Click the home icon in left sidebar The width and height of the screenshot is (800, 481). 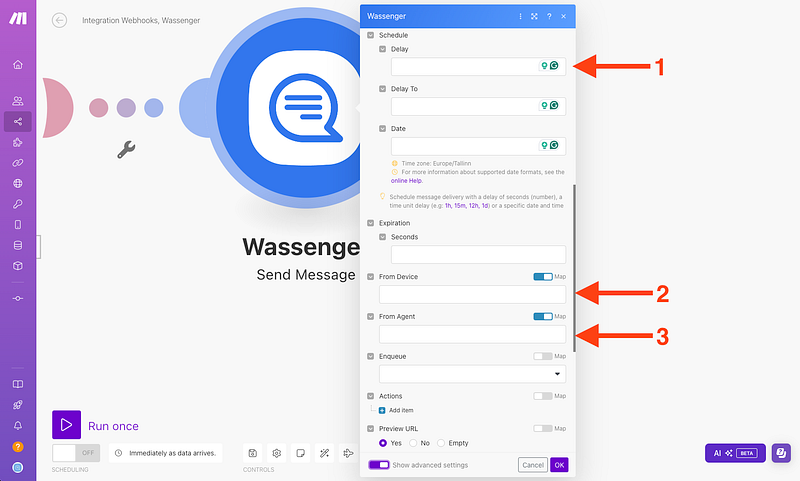pyautogui.click(x=18, y=65)
